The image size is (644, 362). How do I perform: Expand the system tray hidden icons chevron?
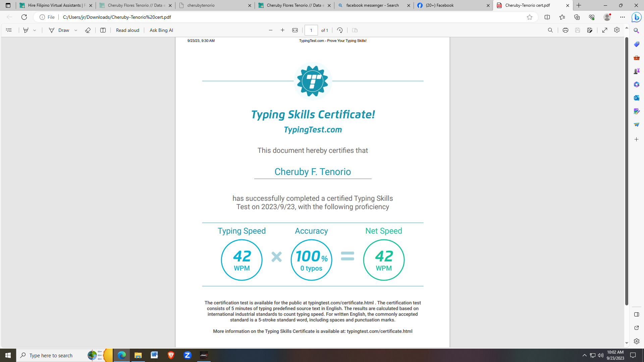pyautogui.click(x=584, y=355)
